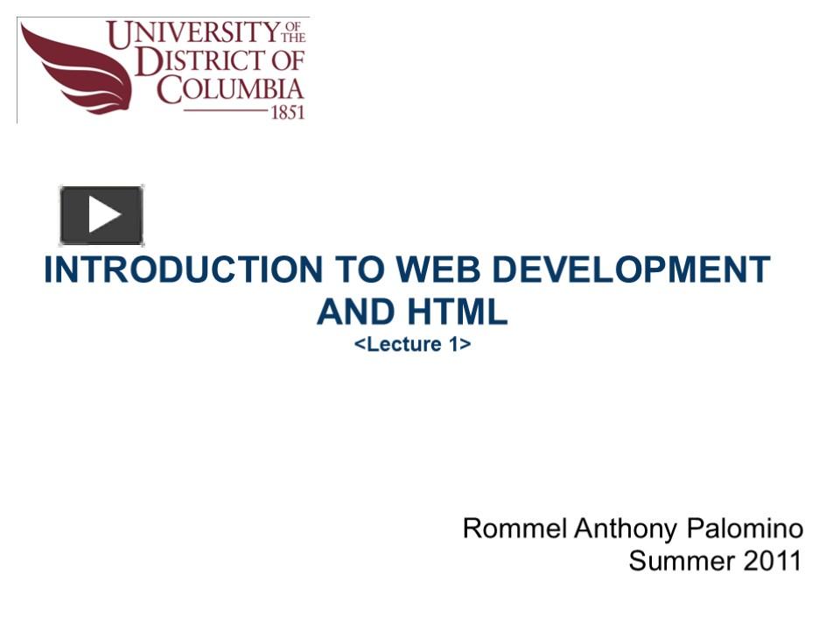Click the DISTRICT OF text in the logo

[217, 59]
